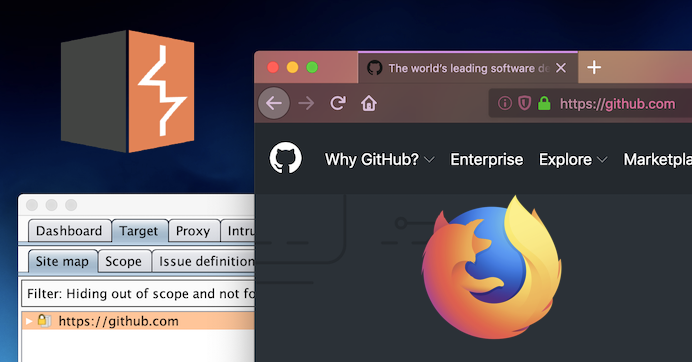Switch to Burp Proxy tab
The width and height of the screenshot is (692, 362).
pos(193,231)
